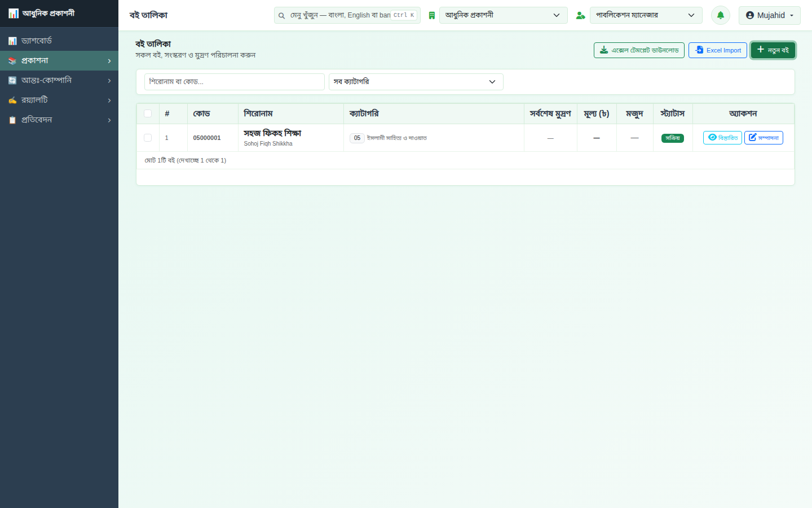Image resolution: width=812 pixels, height=508 pixels.
Task: Toggle the select-all checkbox in table header
Action: click(x=148, y=113)
